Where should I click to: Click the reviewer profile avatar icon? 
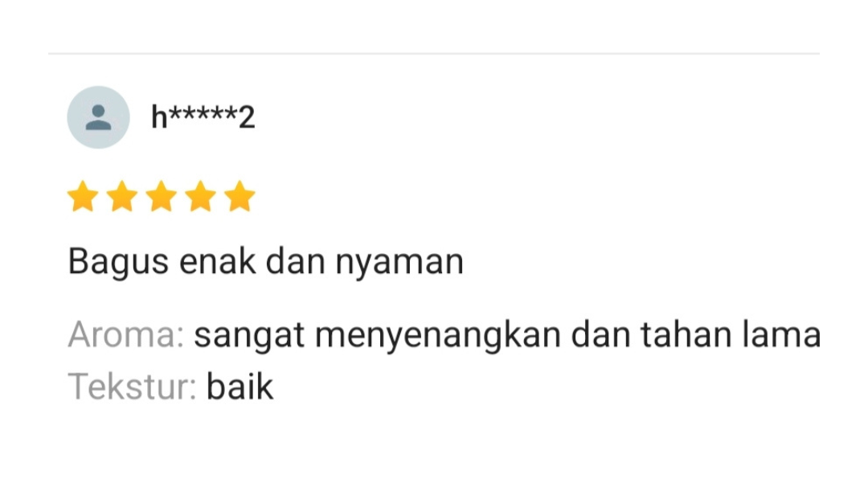click(x=99, y=117)
